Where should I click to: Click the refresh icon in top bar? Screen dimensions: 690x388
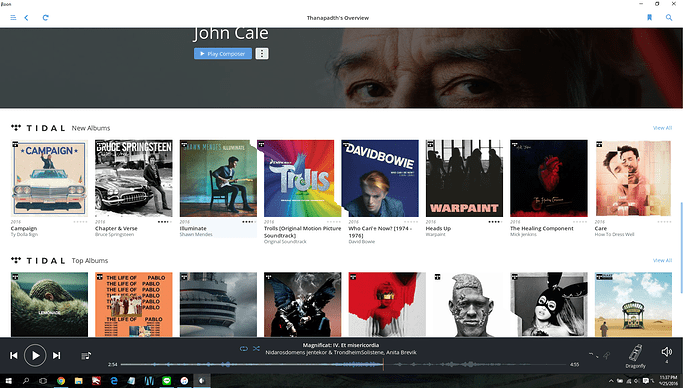click(45, 18)
